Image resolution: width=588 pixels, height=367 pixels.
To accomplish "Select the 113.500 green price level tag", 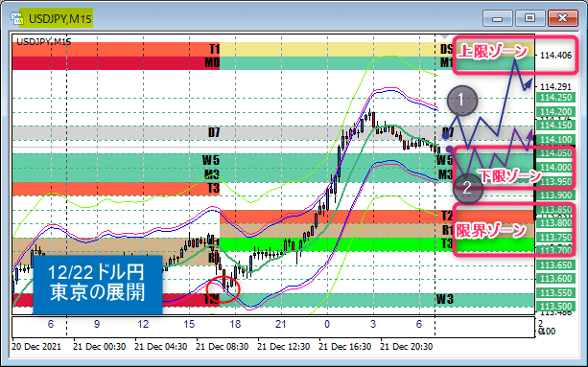I will point(556,306).
